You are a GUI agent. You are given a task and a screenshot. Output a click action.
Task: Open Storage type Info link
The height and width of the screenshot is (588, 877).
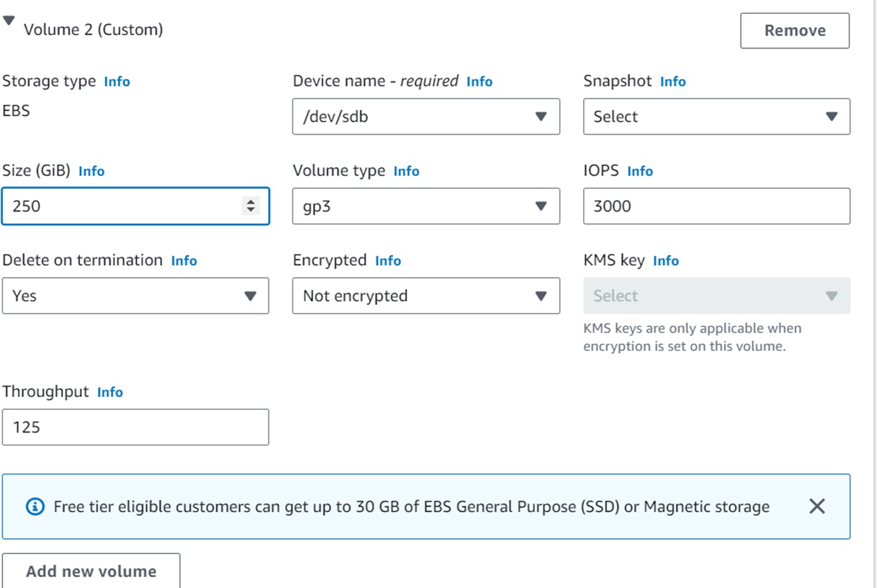(117, 82)
